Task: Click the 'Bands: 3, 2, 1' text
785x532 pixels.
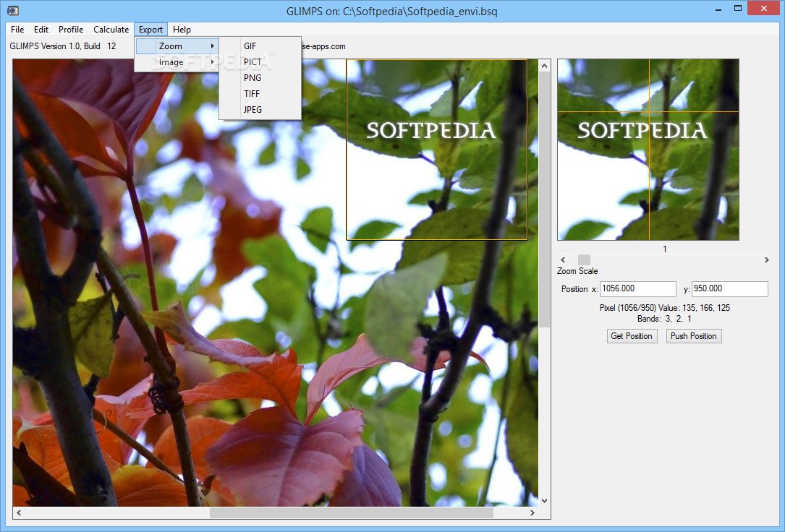Action: (x=664, y=319)
